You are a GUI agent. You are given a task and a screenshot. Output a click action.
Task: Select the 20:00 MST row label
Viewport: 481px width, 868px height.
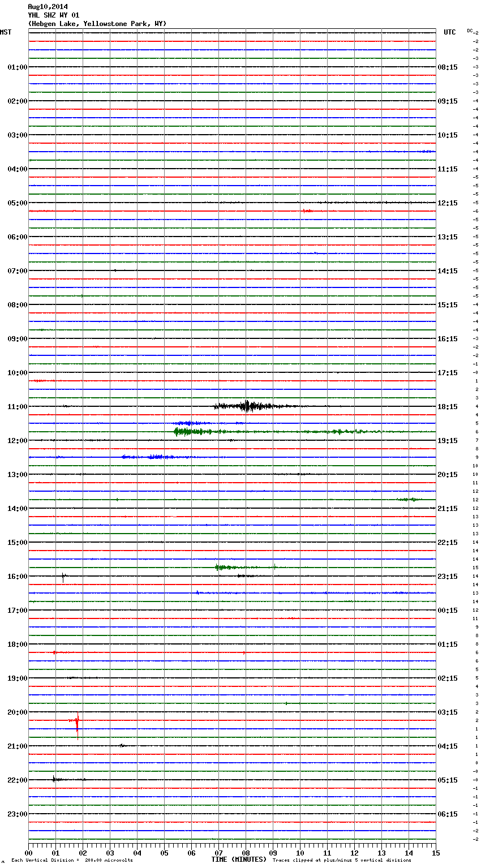(x=17, y=712)
